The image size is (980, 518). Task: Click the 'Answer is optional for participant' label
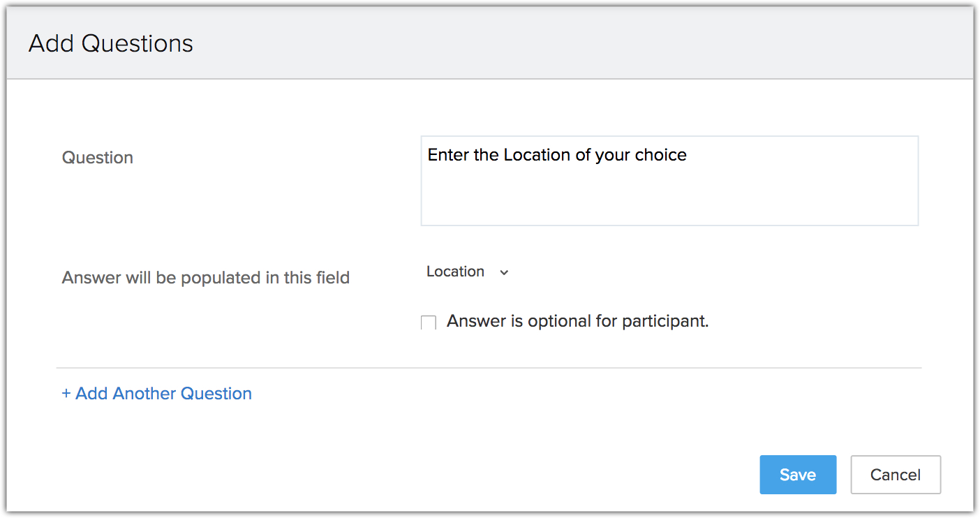coord(577,321)
